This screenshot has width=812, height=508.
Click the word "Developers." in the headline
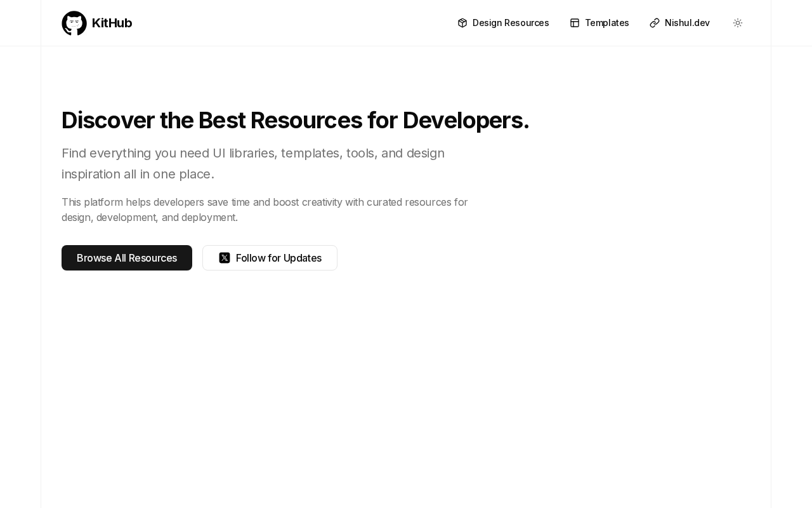466,121
